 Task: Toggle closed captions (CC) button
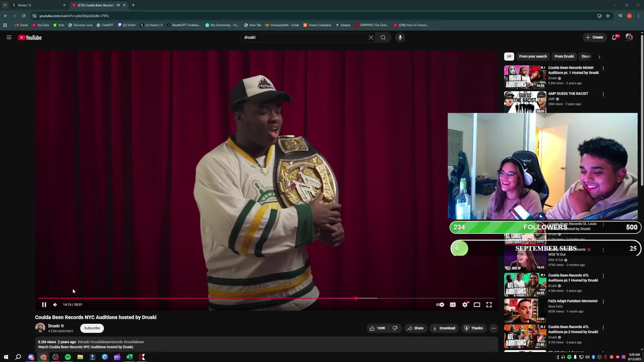(452, 305)
